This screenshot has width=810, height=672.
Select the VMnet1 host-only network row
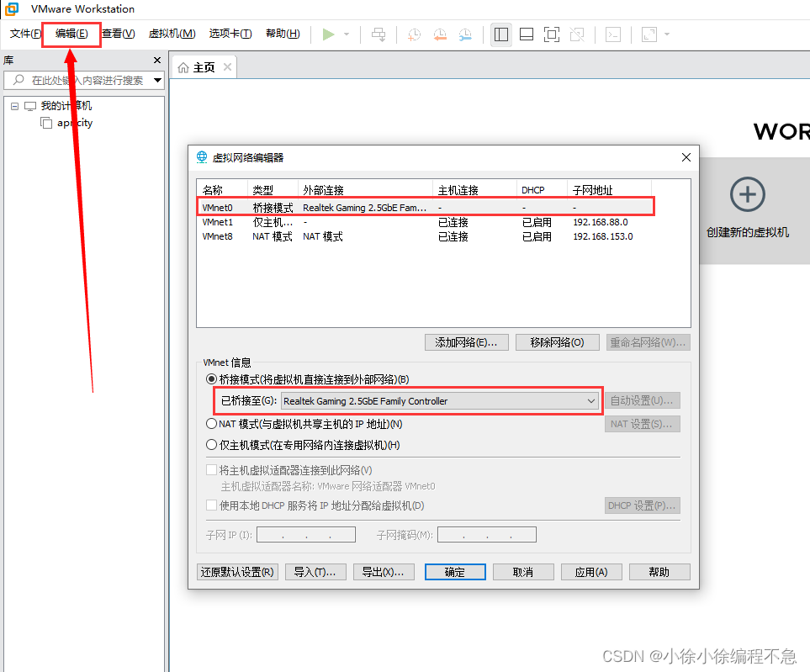coord(426,222)
